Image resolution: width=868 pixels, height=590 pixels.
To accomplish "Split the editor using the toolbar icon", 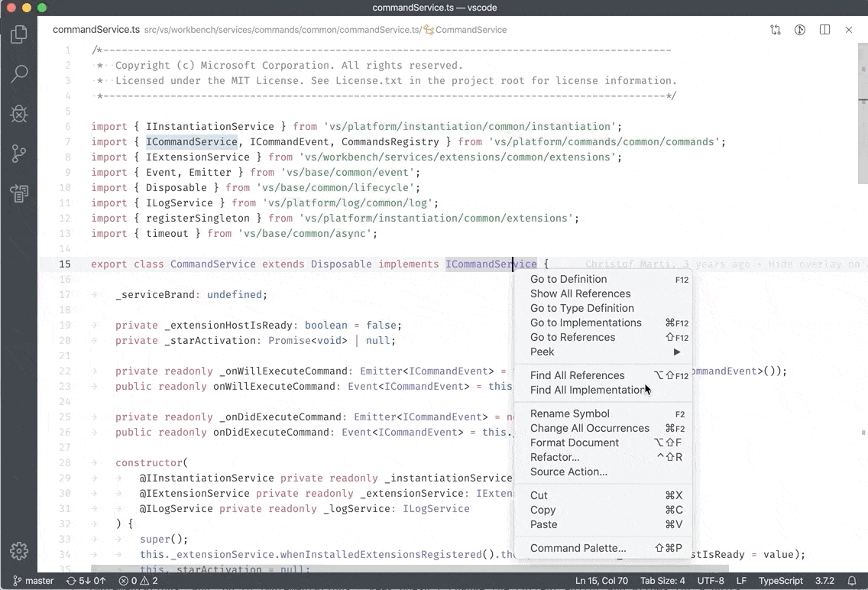I will tap(824, 29).
